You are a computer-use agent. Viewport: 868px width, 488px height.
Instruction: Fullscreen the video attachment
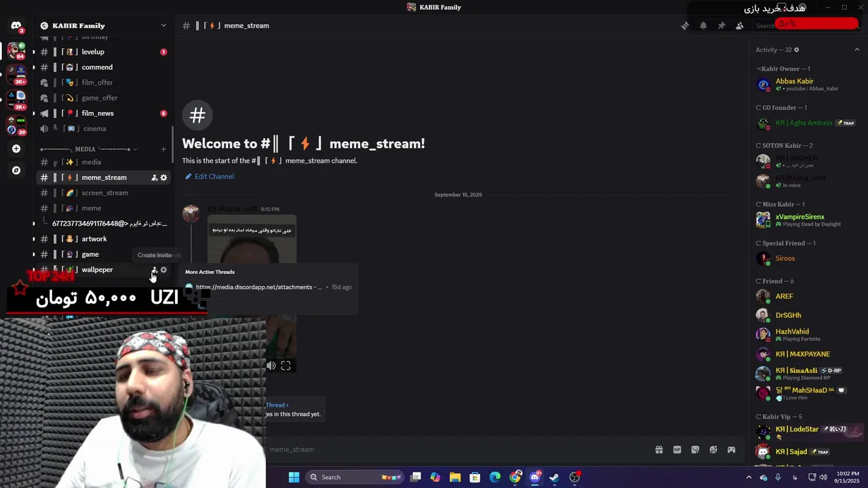[285, 365]
